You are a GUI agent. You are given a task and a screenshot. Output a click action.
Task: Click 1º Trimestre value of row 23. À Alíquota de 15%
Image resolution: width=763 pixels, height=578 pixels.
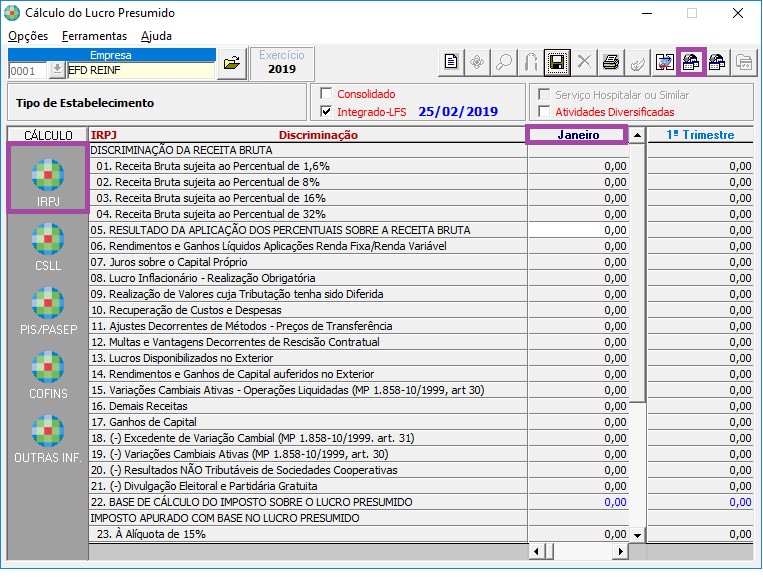(x=700, y=534)
